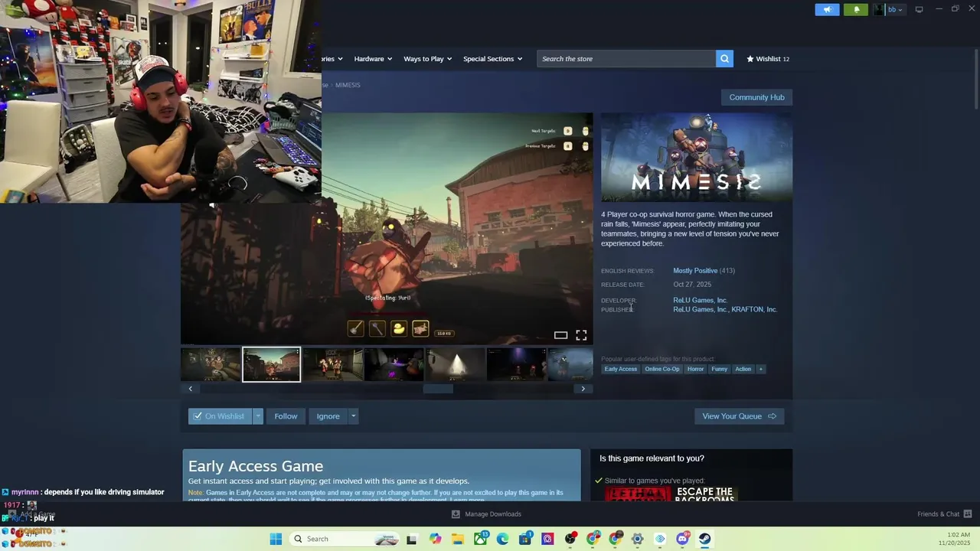Open the Ignore options dropdown arrow
This screenshot has height=551, width=980.
(353, 416)
